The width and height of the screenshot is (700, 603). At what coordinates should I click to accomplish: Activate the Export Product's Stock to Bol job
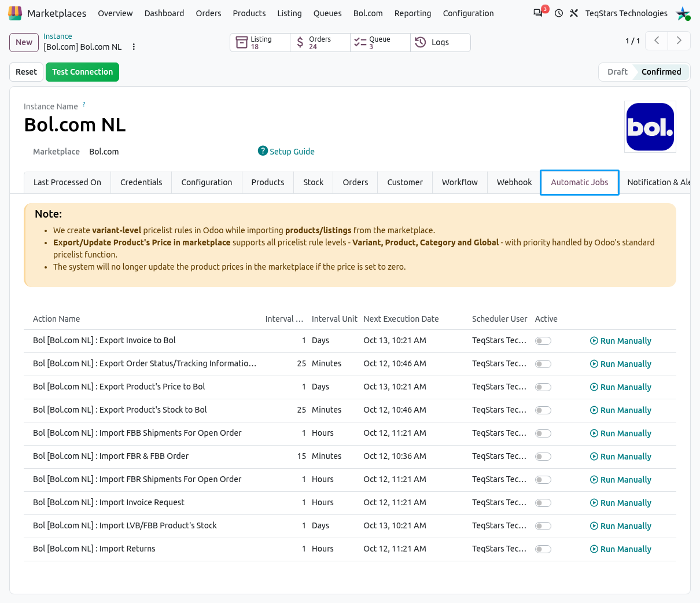tap(543, 410)
